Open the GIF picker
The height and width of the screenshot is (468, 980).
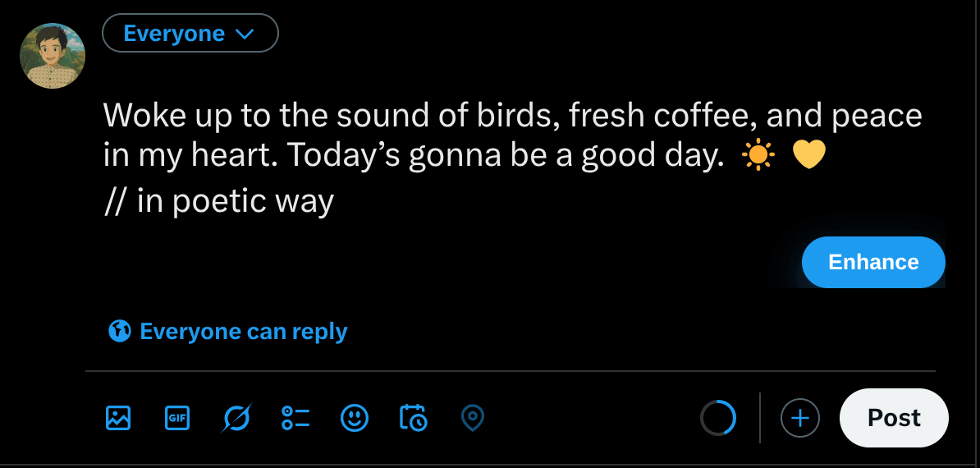pos(177,418)
